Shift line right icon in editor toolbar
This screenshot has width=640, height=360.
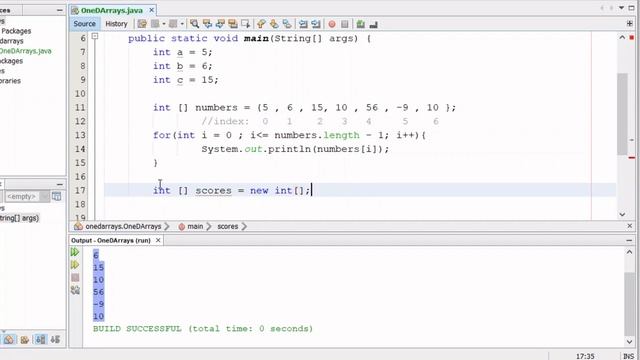pos(316,24)
